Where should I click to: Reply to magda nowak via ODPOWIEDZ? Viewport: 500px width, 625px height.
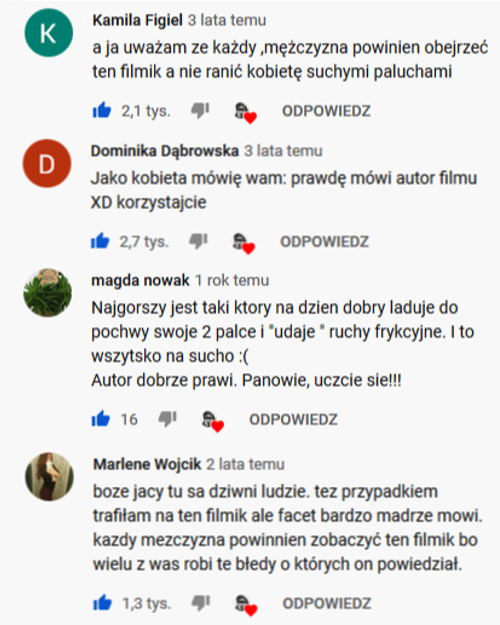pos(293,419)
